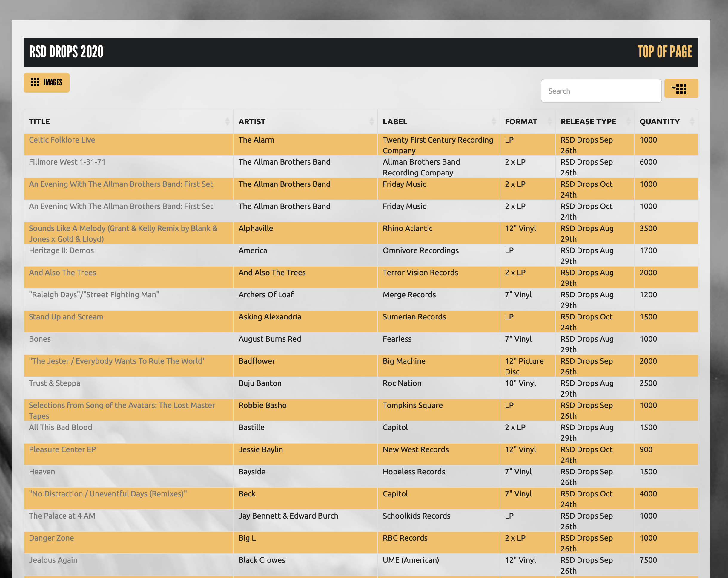Open Selections from Song of the Avatars title
The image size is (728, 578).
(x=122, y=410)
